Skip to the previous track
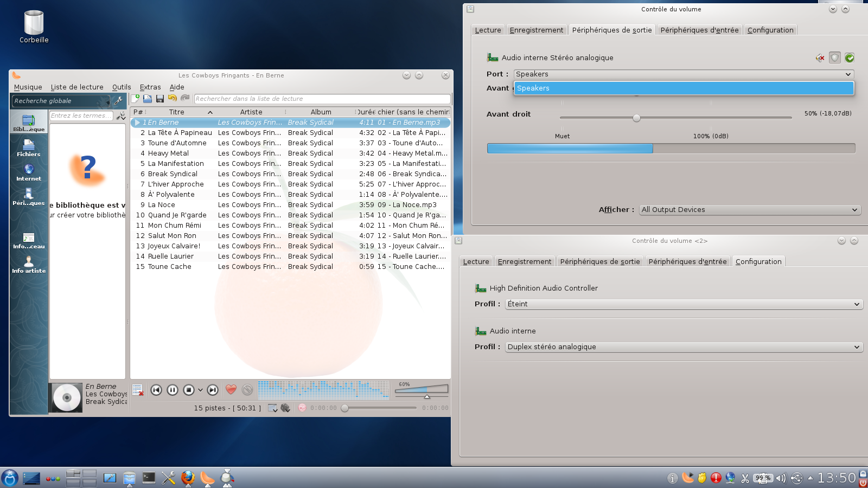This screenshot has height=488, width=868. point(156,390)
